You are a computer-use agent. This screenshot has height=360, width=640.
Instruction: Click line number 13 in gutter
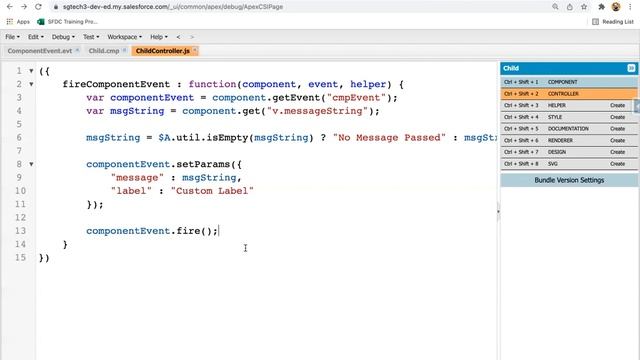coord(20,231)
